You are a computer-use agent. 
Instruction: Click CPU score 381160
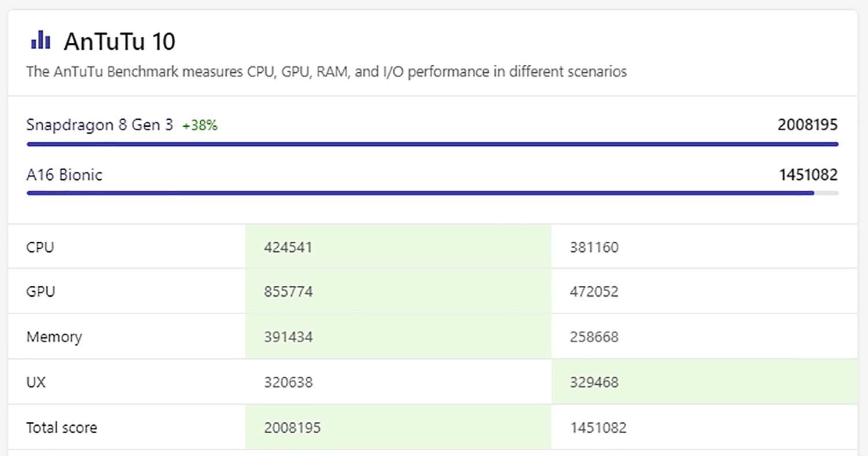[594, 248]
